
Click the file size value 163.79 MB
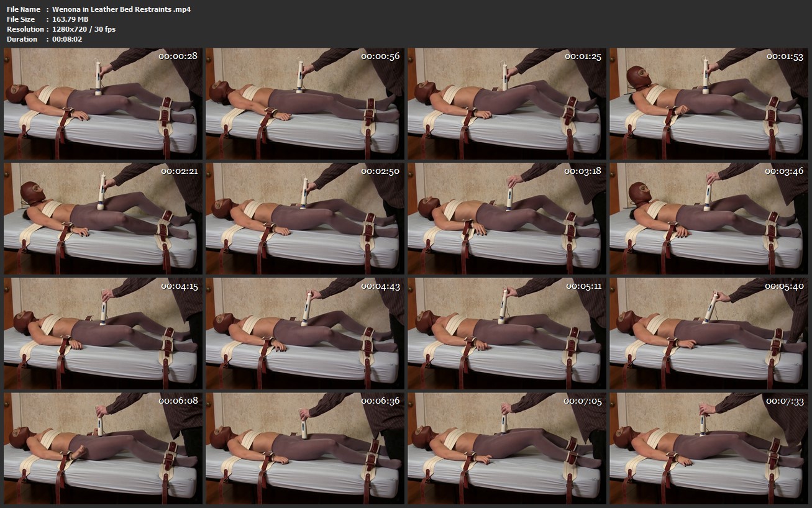[x=70, y=19]
